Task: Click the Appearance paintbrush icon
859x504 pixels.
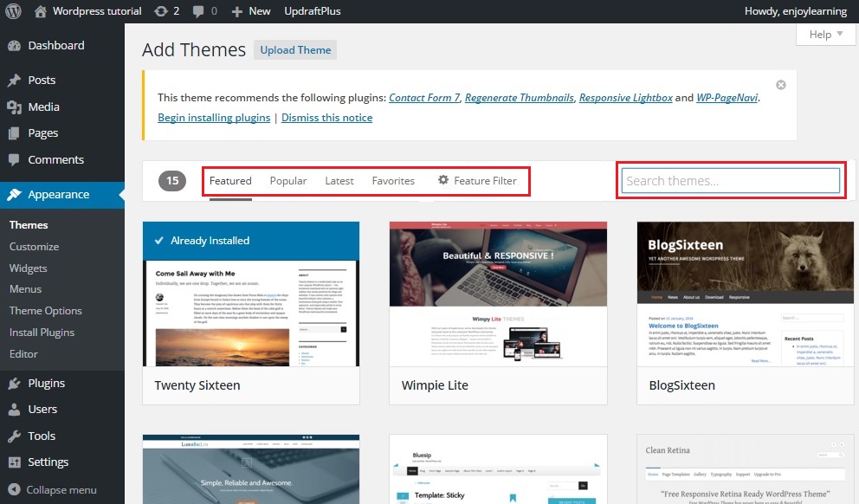Action: tap(14, 195)
